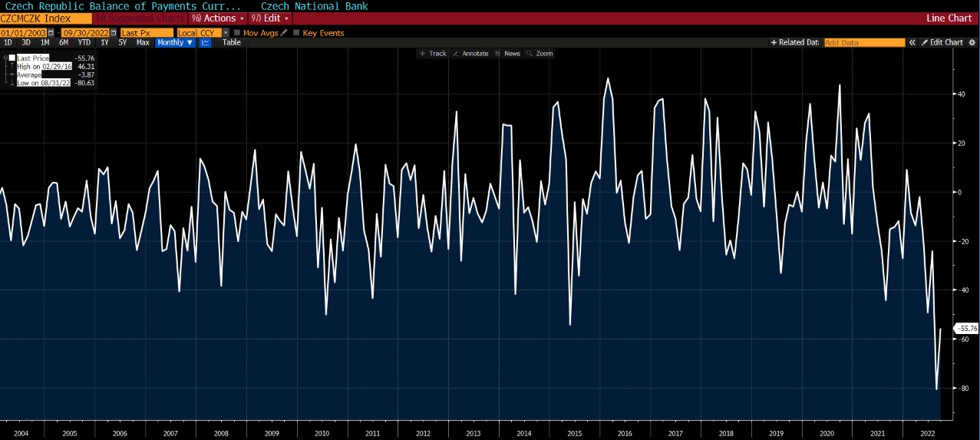This screenshot has width=980, height=440.
Task: Open chart settings gear icon
Action: pos(971,43)
